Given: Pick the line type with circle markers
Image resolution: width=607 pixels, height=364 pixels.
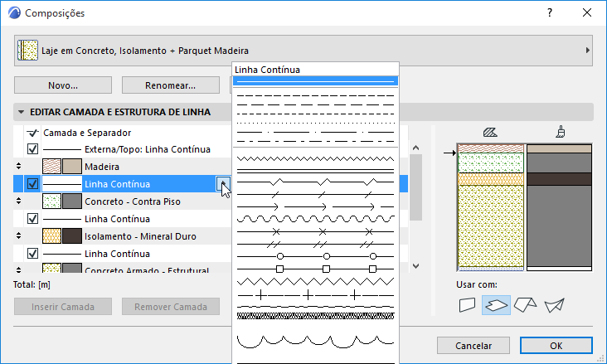Looking at the screenshot, I should [315, 255].
